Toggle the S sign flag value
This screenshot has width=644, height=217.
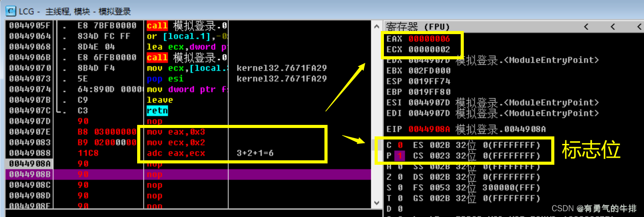pyautogui.click(x=400, y=188)
